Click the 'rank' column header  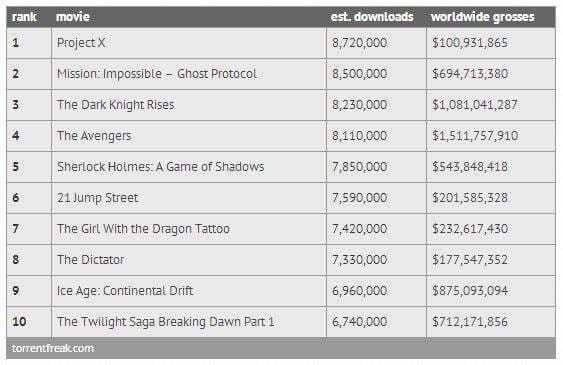(24, 17)
